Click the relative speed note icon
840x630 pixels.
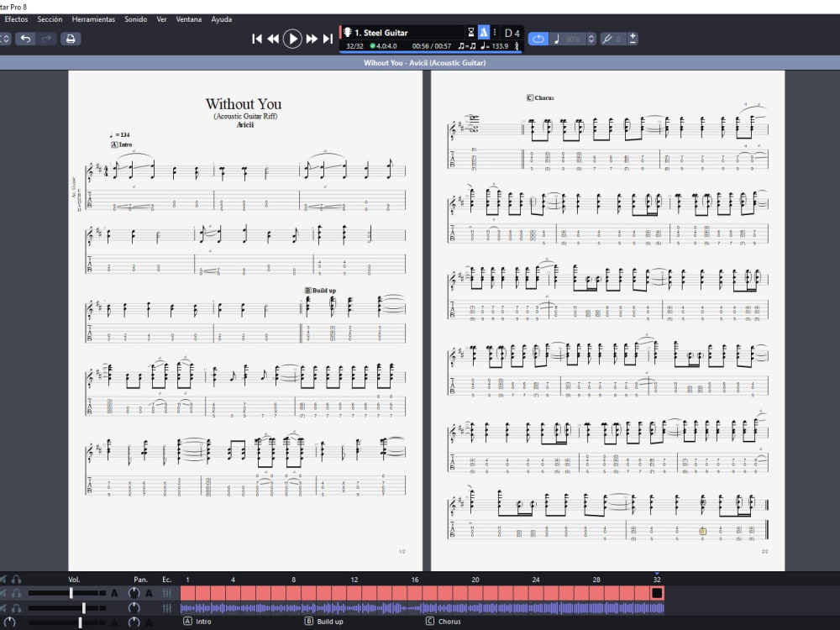(x=557, y=39)
